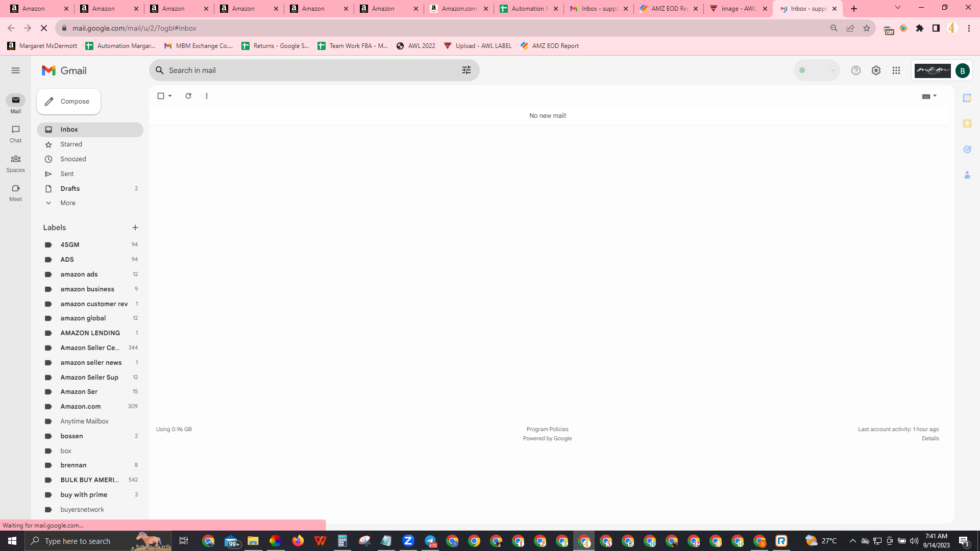Open Drafts folder

[x=90, y=189]
